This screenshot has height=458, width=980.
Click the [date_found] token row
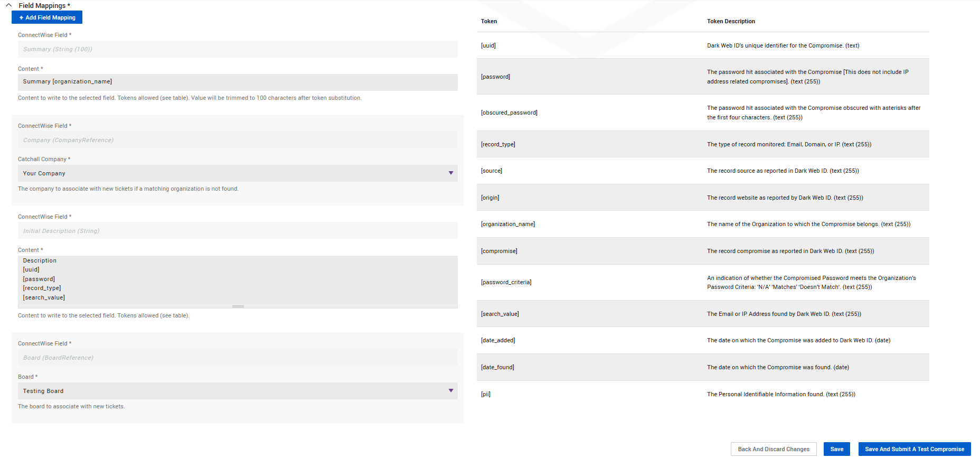pyautogui.click(x=497, y=367)
